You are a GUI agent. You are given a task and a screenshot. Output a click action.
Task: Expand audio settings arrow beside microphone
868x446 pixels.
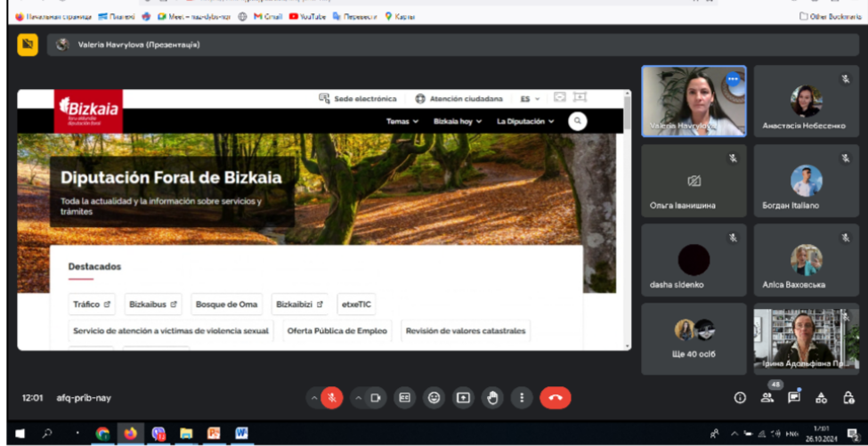(x=314, y=397)
